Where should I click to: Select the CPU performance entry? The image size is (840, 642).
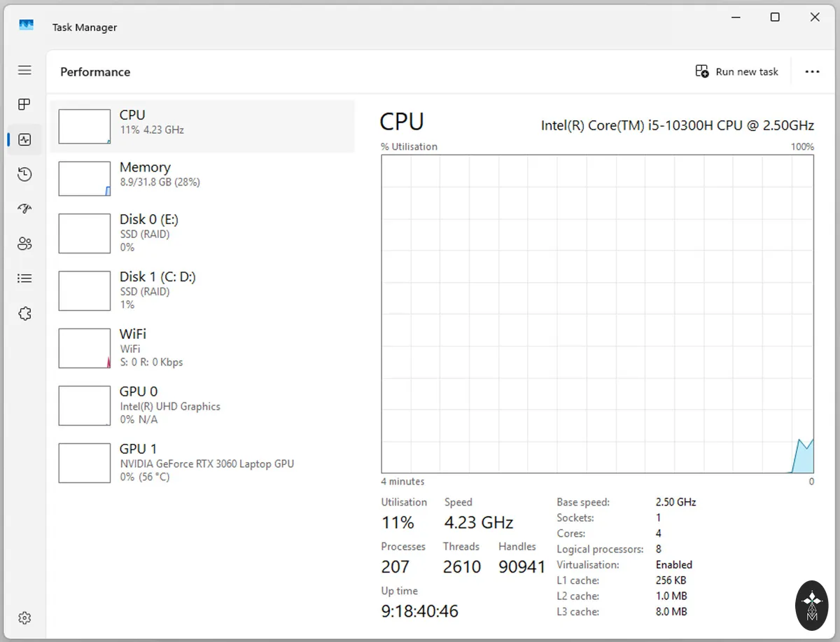tap(202, 126)
